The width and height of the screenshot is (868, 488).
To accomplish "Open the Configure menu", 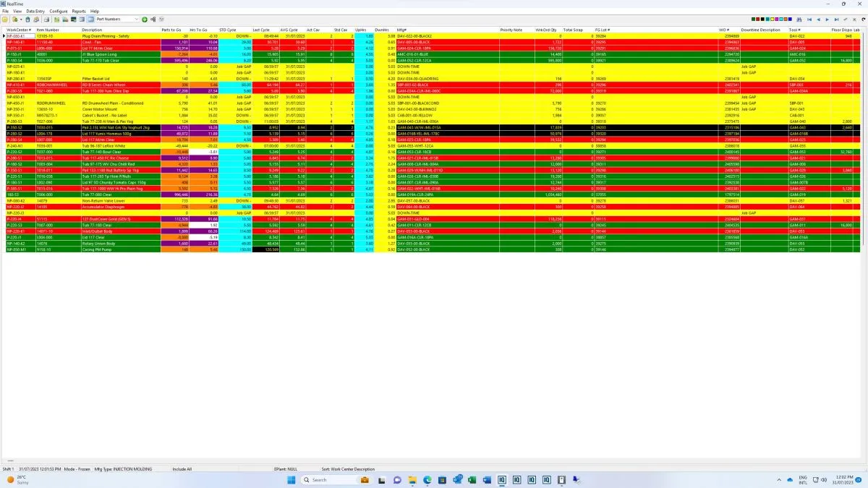I will (59, 12).
